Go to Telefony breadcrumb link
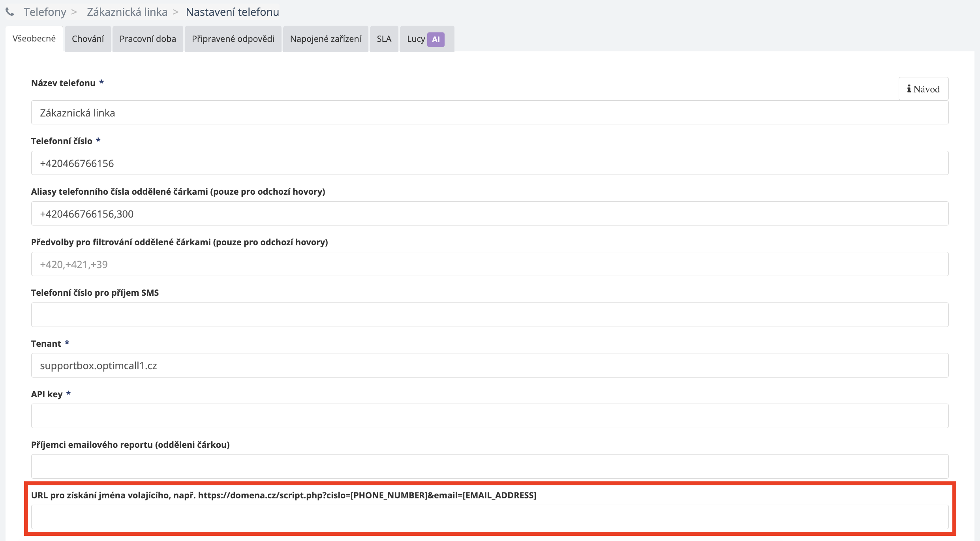Screen dimensions: 980x541 click(x=45, y=12)
